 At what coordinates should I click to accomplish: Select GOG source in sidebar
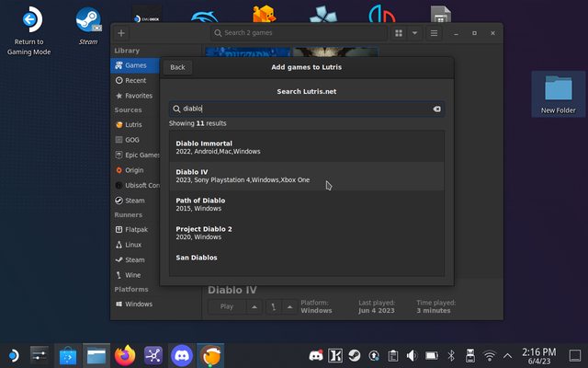pyautogui.click(x=131, y=140)
